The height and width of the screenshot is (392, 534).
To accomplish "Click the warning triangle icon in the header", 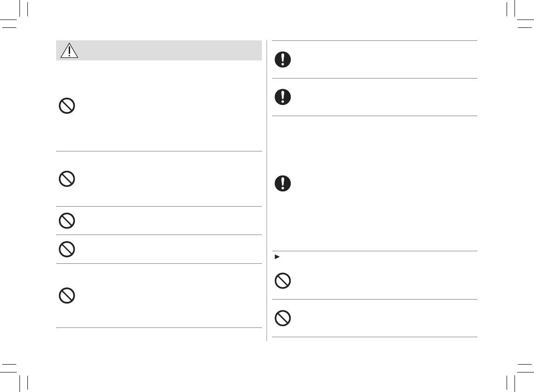I will tap(69, 50).
